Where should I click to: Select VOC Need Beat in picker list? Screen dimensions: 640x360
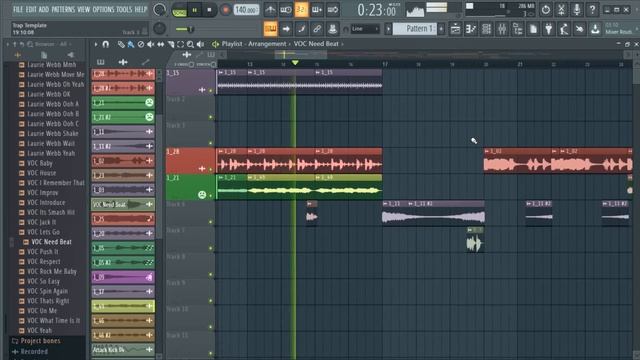[123, 204]
